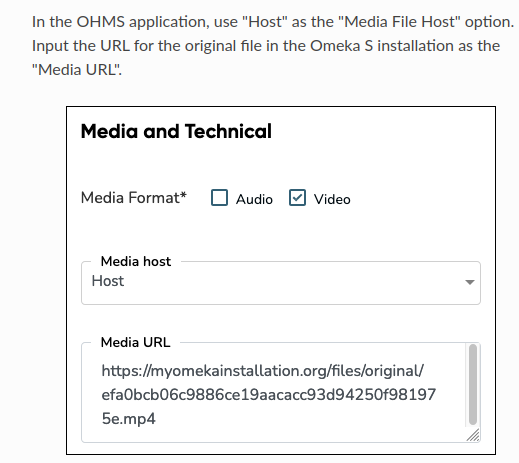Focus the Media URL text area

coord(281,392)
